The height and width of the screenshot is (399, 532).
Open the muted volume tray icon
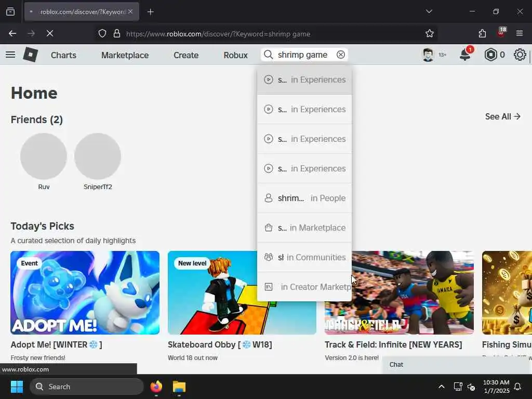pos(471,387)
